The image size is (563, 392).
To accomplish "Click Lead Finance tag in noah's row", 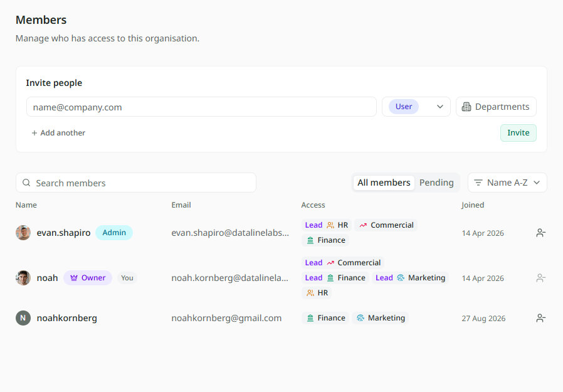I will pyautogui.click(x=335, y=278).
